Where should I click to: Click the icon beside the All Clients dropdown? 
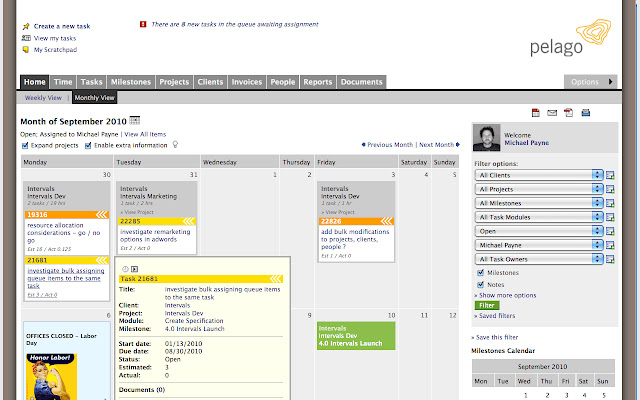[611, 175]
